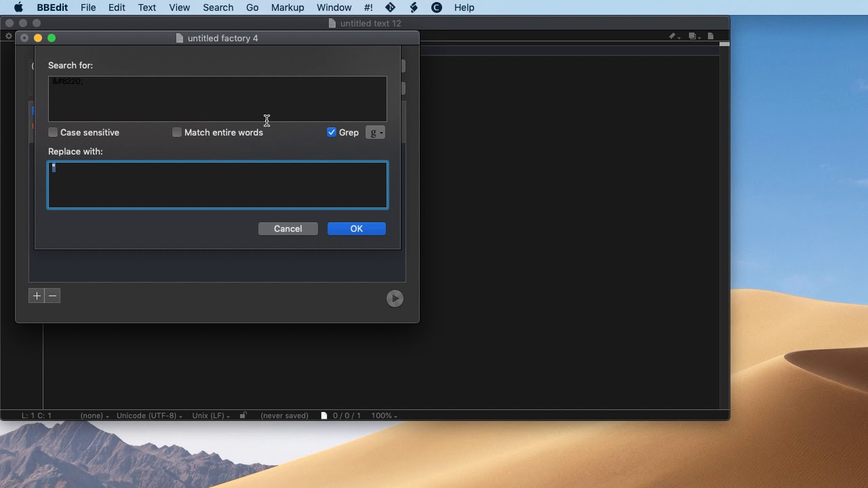
Task: Open the File menu
Action: point(88,7)
